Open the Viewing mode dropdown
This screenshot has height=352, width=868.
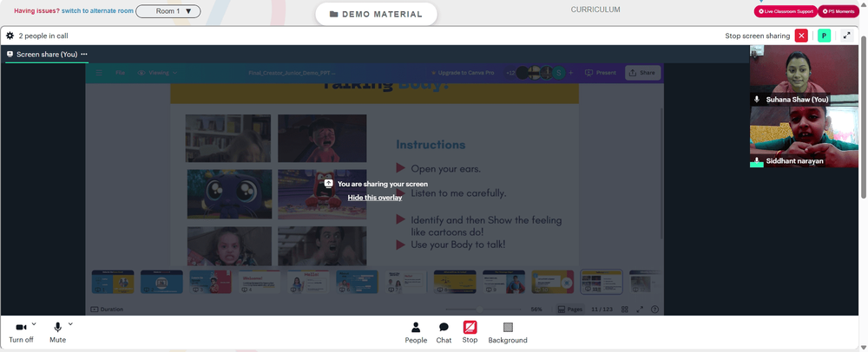click(x=158, y=73)
